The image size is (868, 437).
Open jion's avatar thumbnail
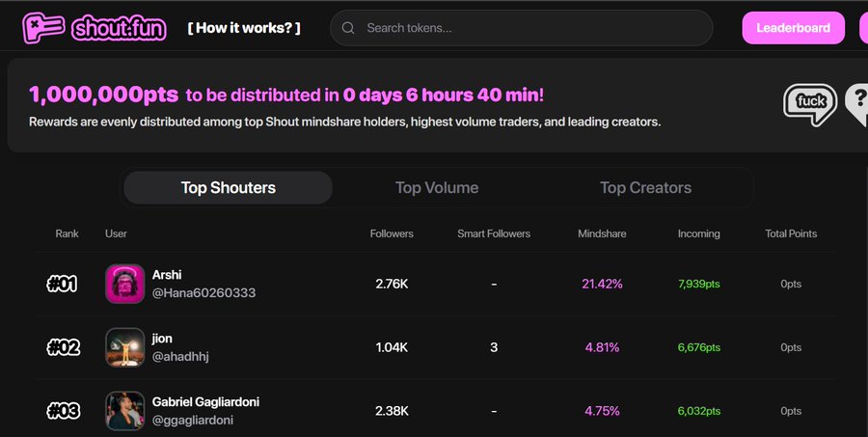pyautogui.click(x=125, y=347)
